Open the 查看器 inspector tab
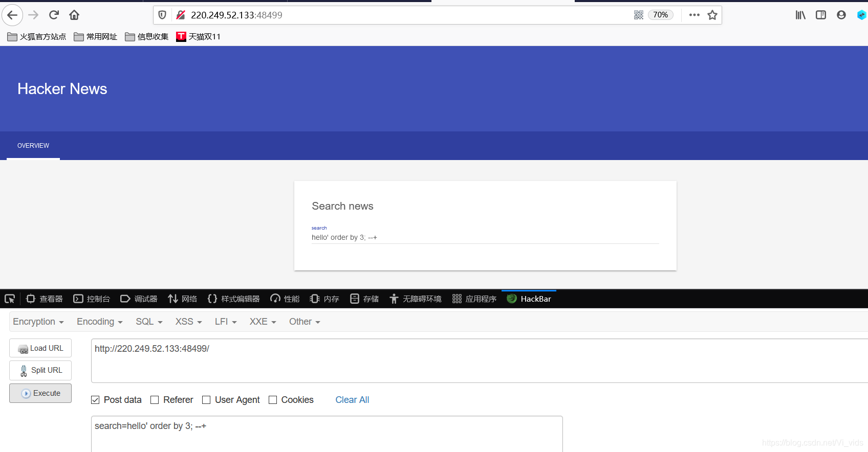Viewport: 868px width, 452px height. [45, 299]
